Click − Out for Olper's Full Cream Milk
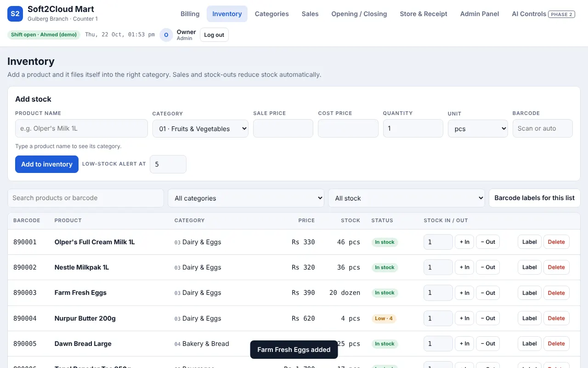This screenshot has height=368, width=588. pyautogui.click(x=488, y=242)
